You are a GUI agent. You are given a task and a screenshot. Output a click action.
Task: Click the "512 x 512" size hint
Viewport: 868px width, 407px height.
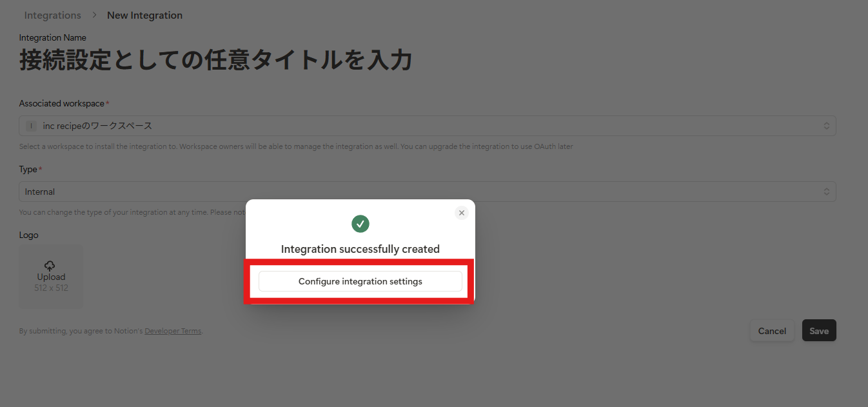[51, 288]
